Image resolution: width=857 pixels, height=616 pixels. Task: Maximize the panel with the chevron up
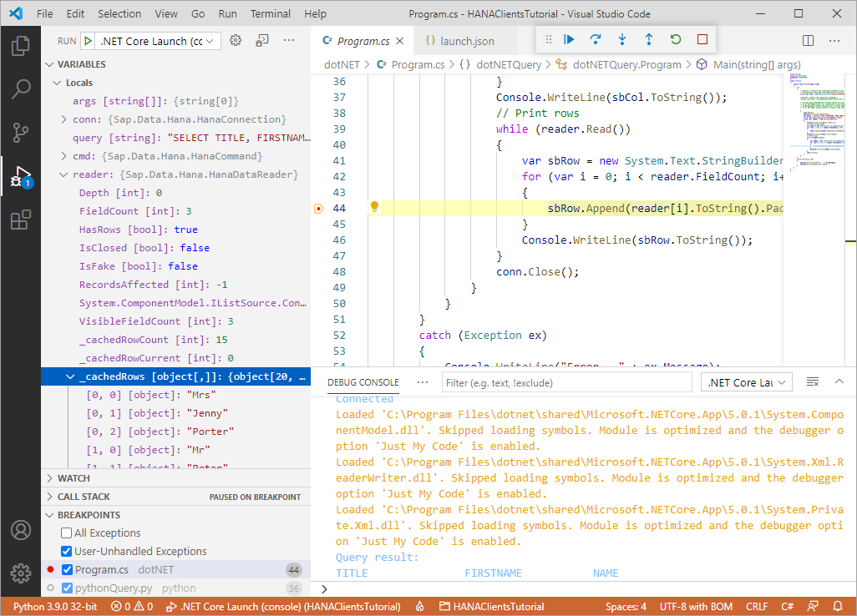click(x=839, y=381)
